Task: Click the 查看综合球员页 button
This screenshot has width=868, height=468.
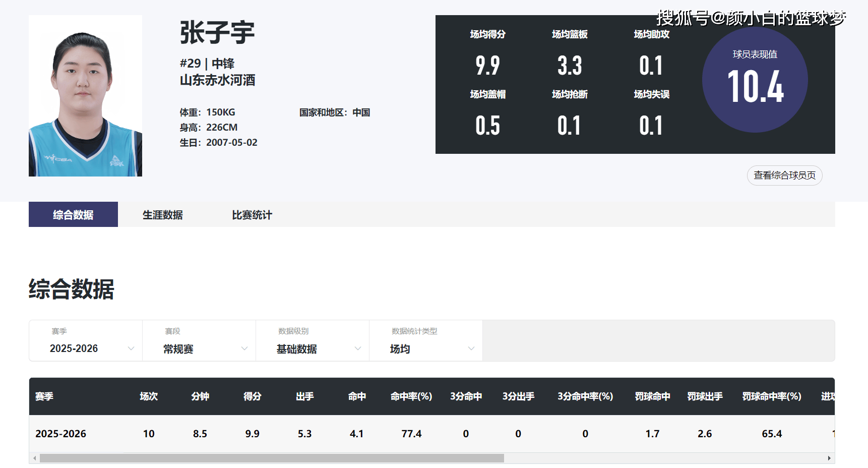Action: point(784,175)
